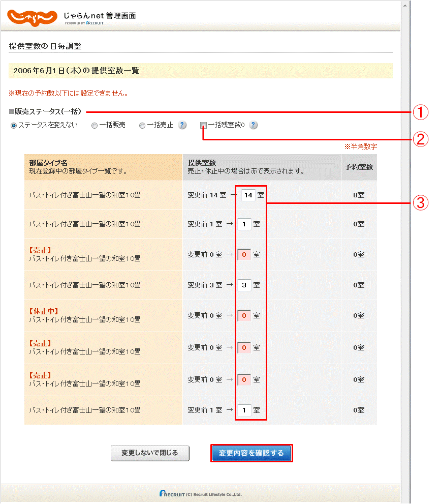Enable the 一括残室数0 checkbox
Viewport: 440px width, 504px height.
click(203, 125)
